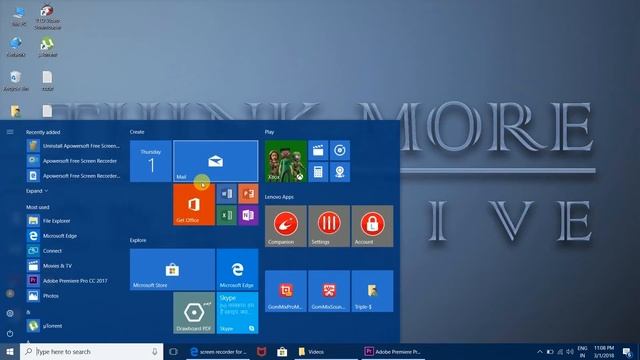This screenshot has width=640, height=360.
Task: Launch the GomMixSound tile
Action: click(x=329, y=291)
